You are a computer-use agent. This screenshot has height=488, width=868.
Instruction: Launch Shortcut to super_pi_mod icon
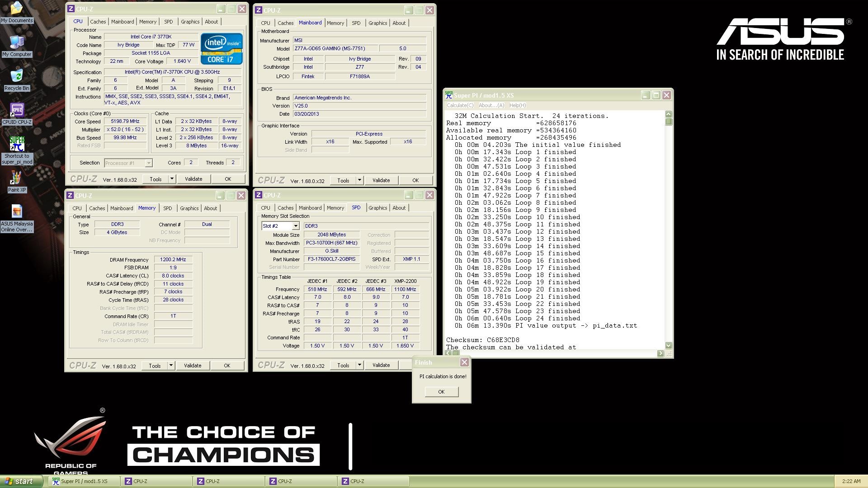[17, 150]
